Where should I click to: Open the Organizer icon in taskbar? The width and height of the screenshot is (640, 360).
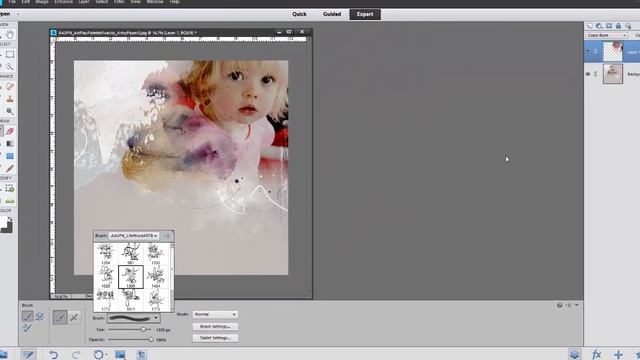tap(141, 354)
